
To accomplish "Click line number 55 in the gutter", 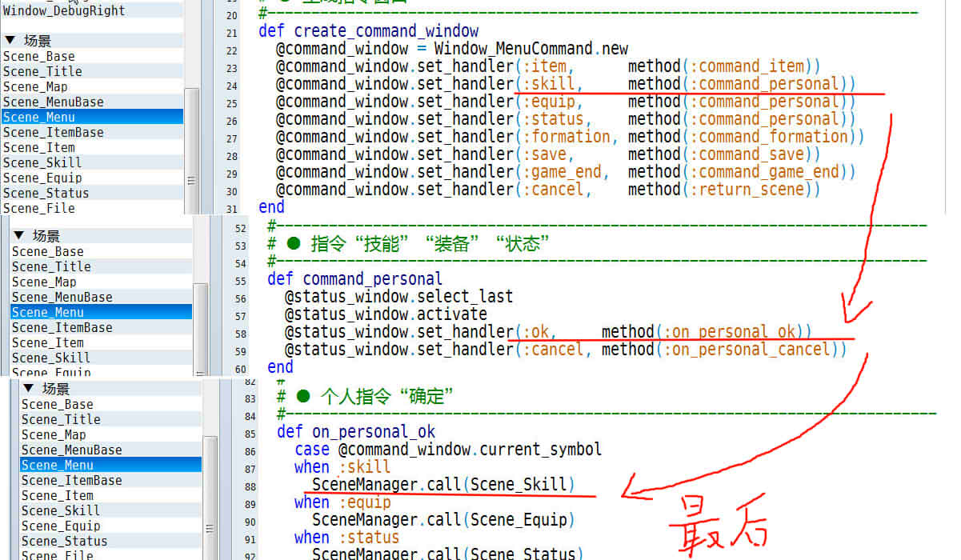I will pyautogui.click(x=241, y=281).
